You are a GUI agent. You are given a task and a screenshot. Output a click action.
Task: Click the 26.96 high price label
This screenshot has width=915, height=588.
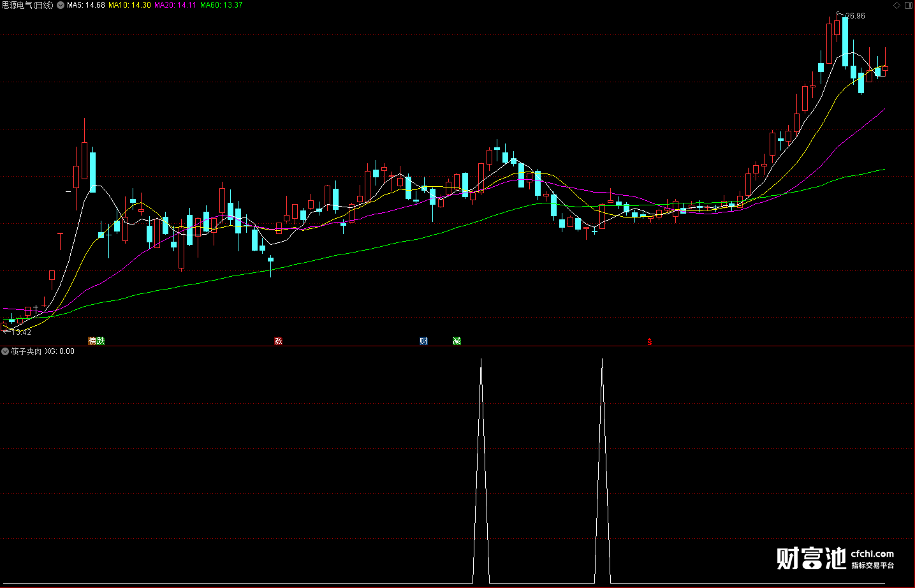click(x=855, y=16)
